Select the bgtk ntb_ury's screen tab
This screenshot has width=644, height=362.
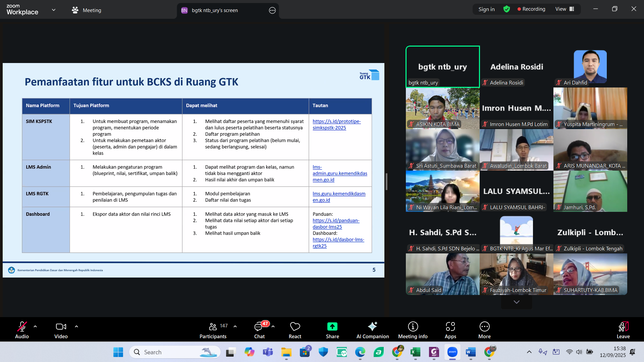coord(215,10)
